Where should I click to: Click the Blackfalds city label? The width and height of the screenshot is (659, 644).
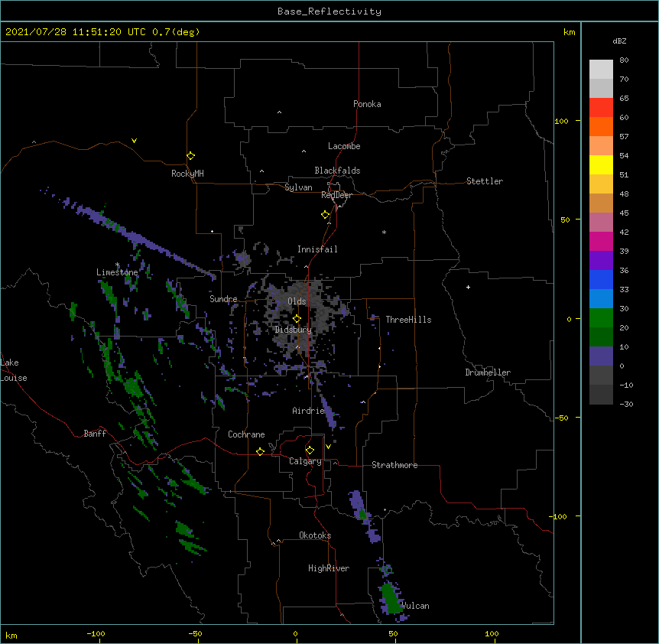(337, 171)
